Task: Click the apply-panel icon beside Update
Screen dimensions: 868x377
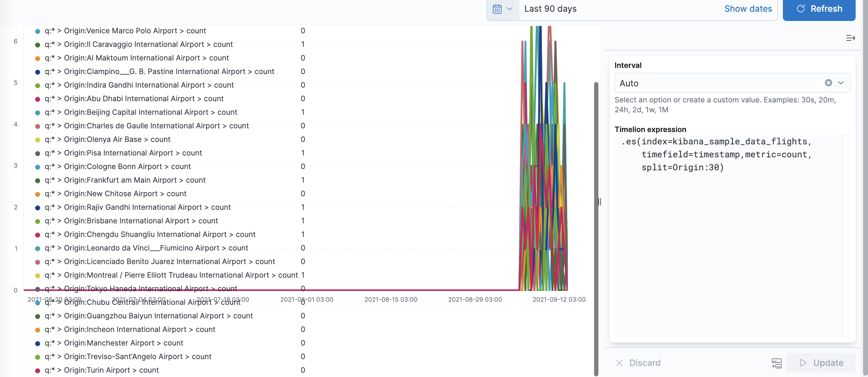Action: point(777,363)
